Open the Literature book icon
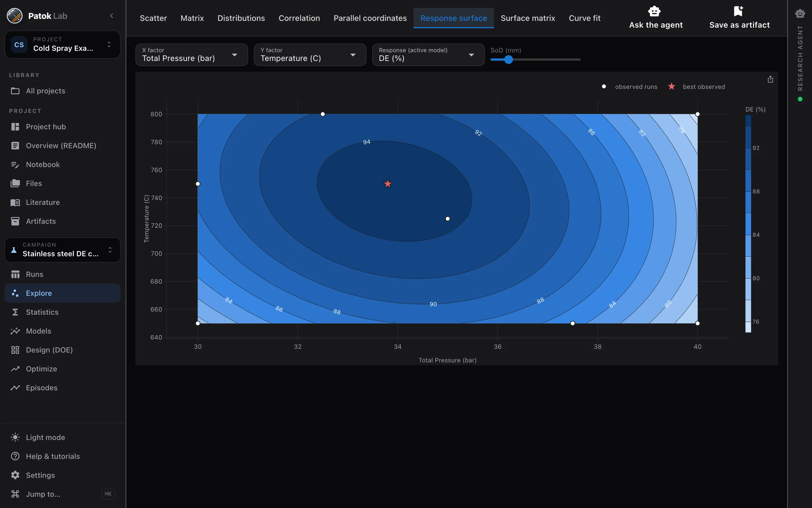The height and width of the screenshot is (508, 812). click(15, 202)
